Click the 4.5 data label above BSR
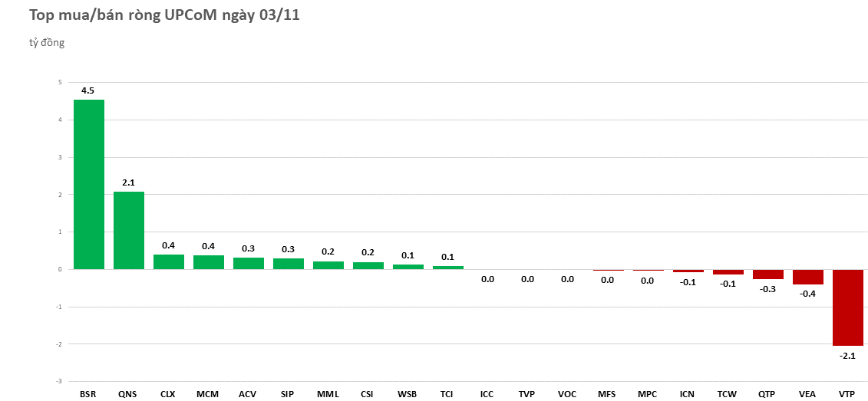This screenshot has width=868, height=401. click(87, 90)
